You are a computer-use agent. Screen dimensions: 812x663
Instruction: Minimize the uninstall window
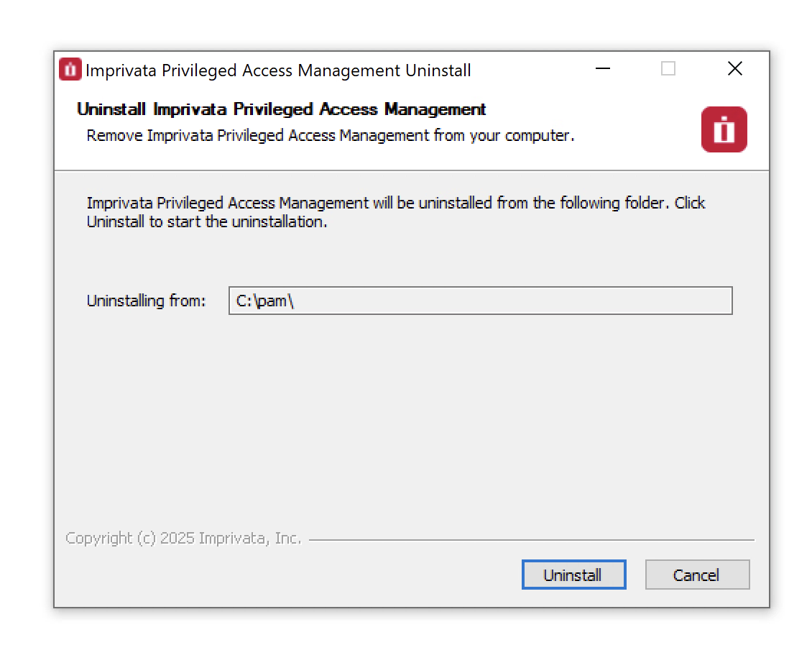pos(603,69)
